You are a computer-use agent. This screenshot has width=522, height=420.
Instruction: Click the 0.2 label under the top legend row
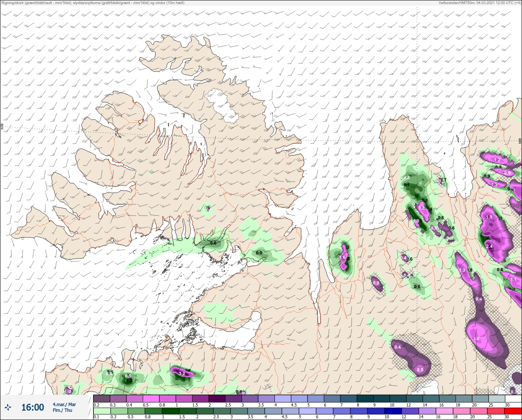[x=96, y=405]
